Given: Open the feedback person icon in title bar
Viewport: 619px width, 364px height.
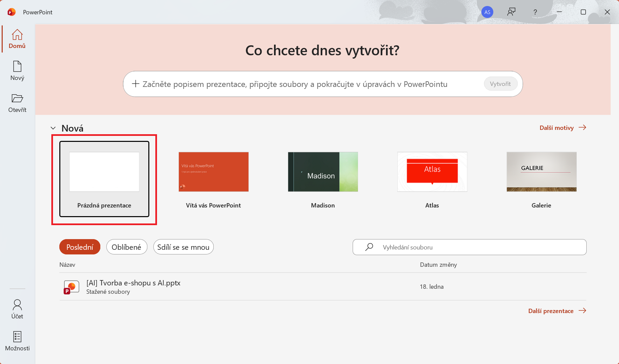Looking at the screenshot, I should point(511,12).
